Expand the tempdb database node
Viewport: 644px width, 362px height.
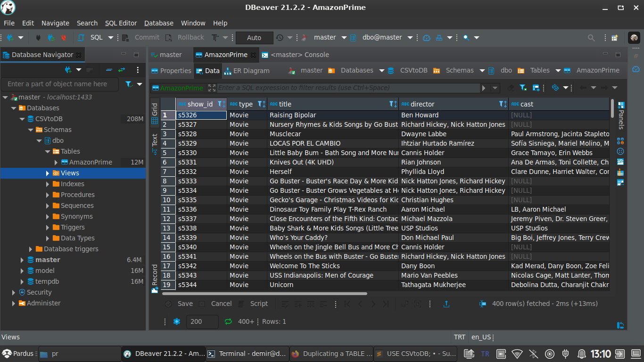22,282
